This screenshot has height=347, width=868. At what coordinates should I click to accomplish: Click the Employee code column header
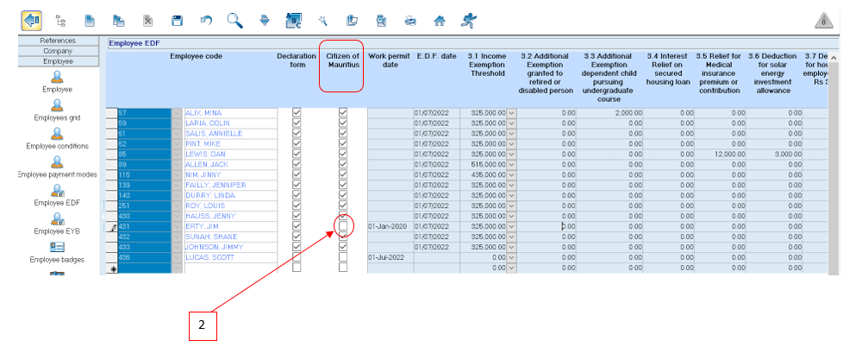click(196, 57)
